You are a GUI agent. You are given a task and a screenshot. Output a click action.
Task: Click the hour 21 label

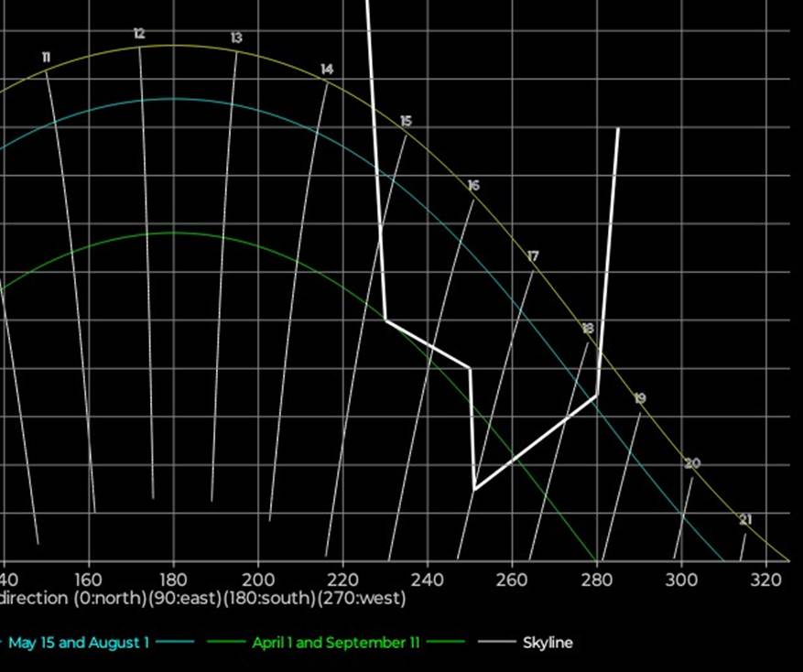(x=745, y=520)
